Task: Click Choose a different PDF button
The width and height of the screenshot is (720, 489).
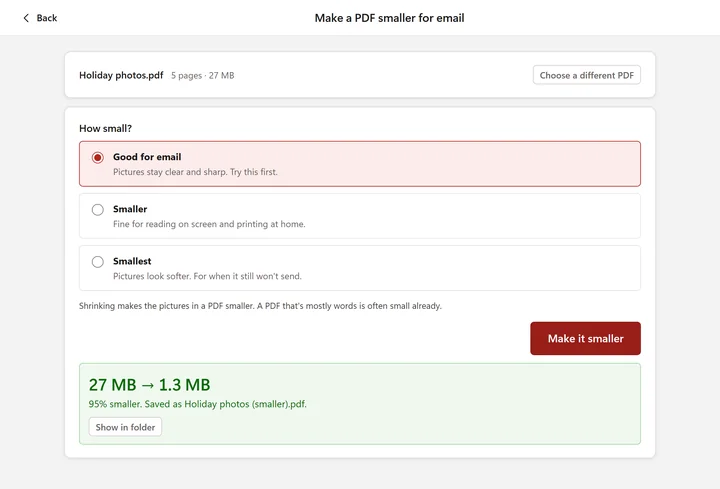Action: 586,75
